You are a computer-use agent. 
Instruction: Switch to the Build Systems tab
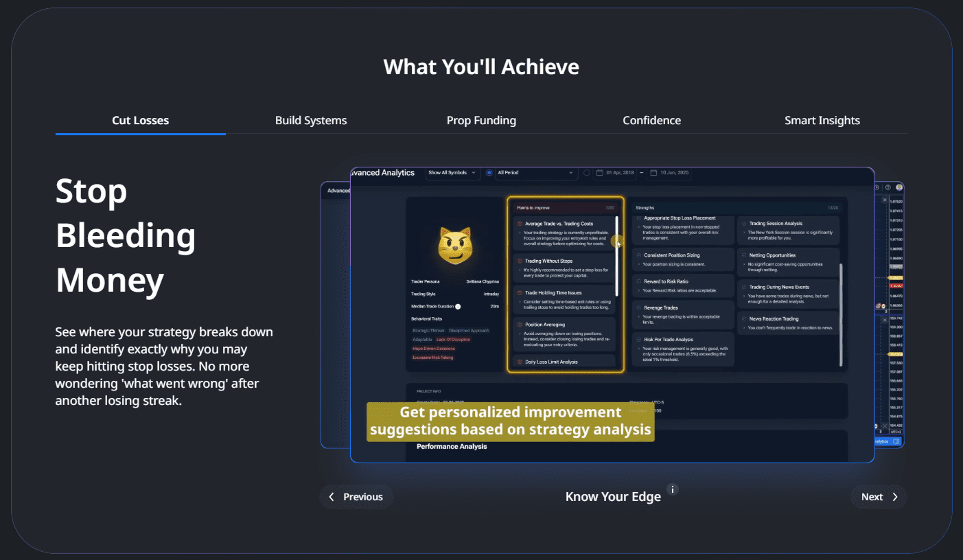pyautogui.click(x=311, y=121)
